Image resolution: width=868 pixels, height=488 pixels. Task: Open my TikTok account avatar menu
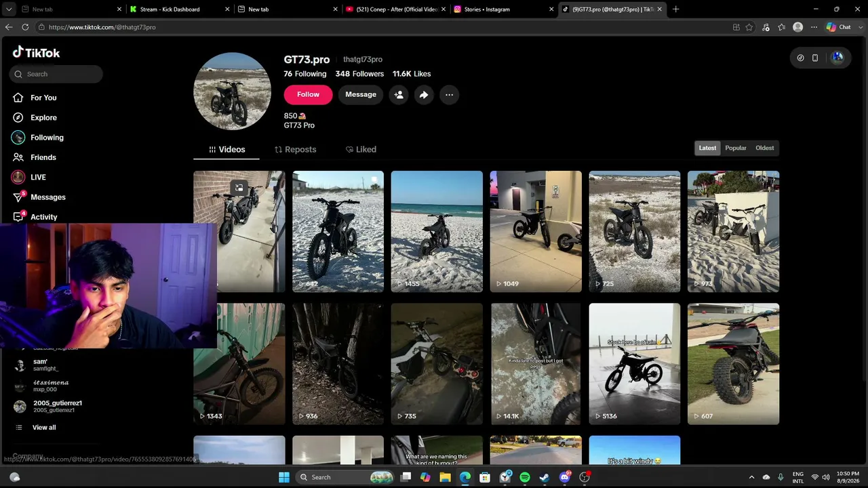pyautogui.click(x=837, y=58)
